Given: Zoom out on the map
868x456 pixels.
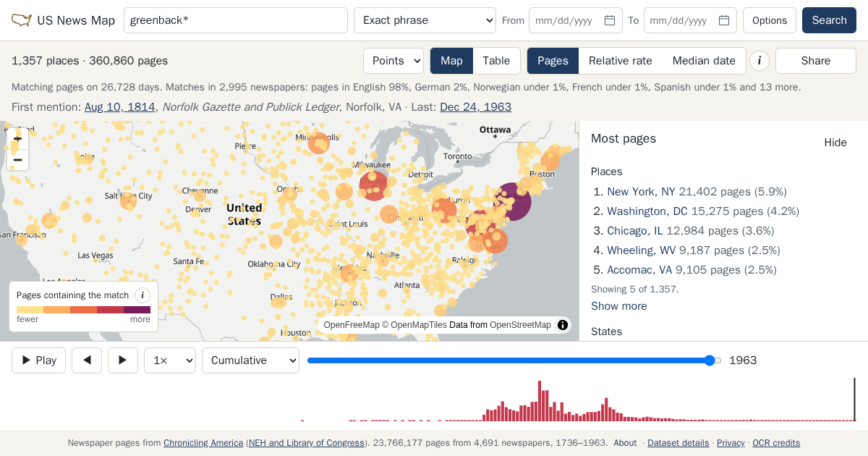Looking at the screenshot, I should tap(17, 160).
